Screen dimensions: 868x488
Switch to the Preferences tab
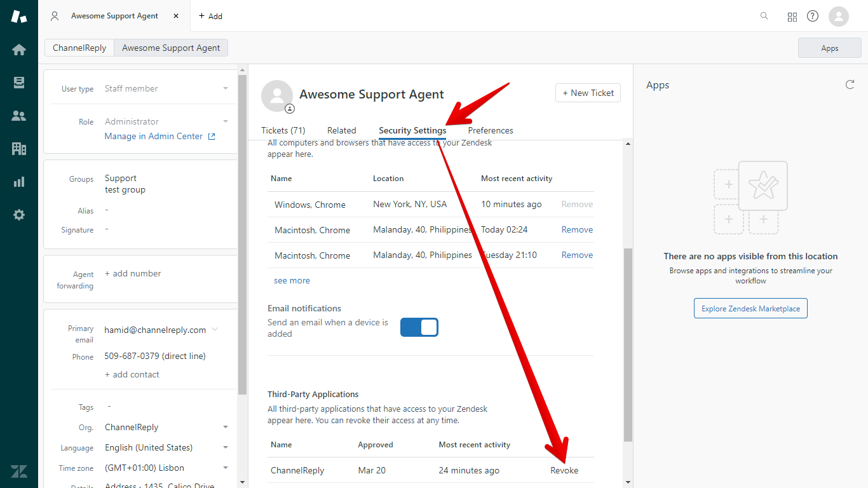[491, 130]
